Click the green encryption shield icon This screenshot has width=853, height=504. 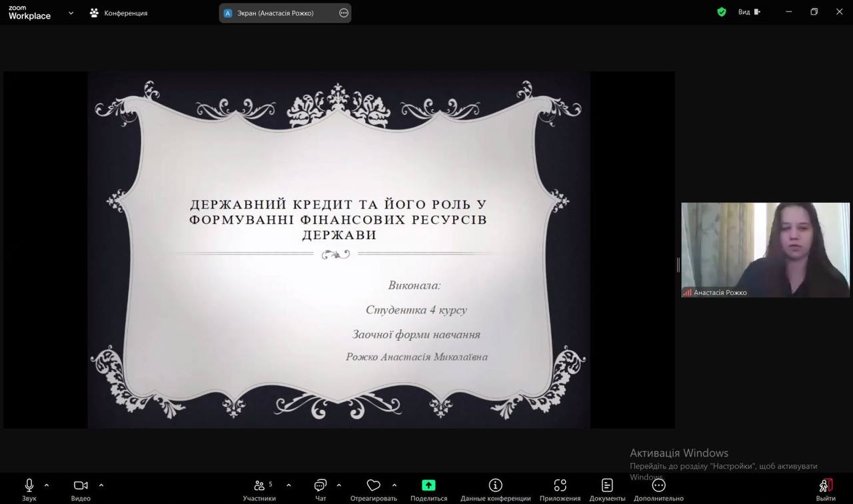pyautogui.click(x=722, y=12)
